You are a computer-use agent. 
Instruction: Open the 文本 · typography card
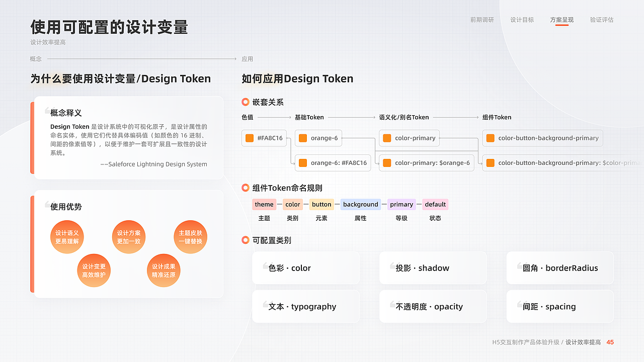point(306,306)
